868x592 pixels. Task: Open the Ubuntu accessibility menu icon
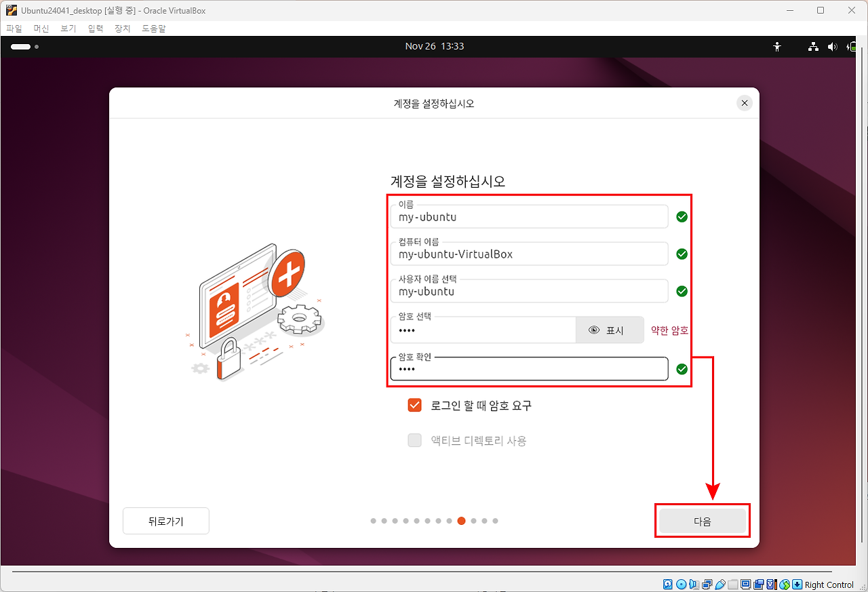[x=777, y=47]
